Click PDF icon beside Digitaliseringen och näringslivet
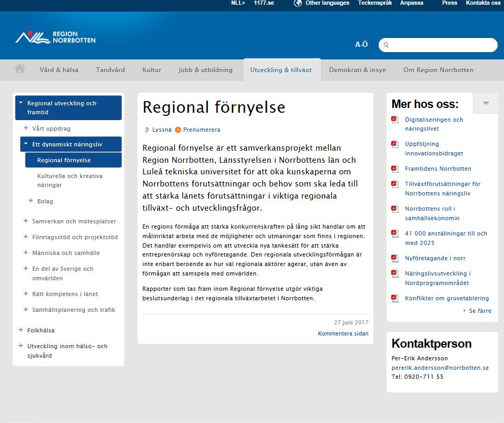Viewport: 504px width, 423px height. coord(394,120)
